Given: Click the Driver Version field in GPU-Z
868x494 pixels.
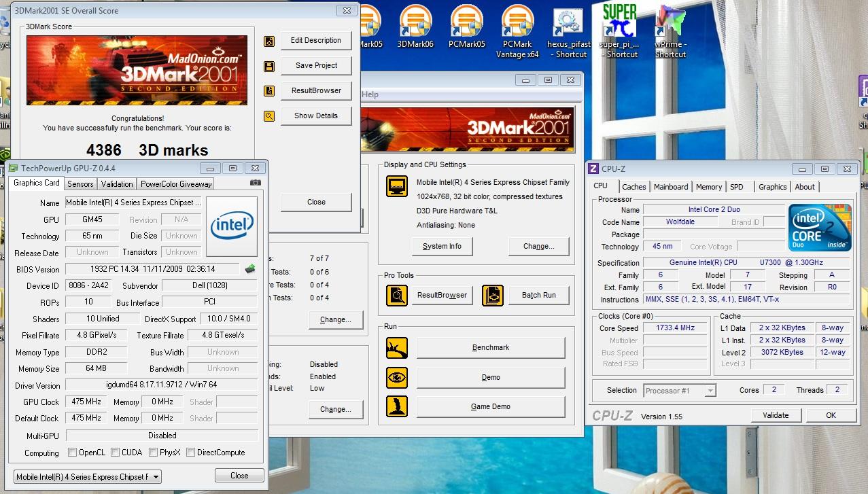Looking at the screenshot, I should pos(161,385).
